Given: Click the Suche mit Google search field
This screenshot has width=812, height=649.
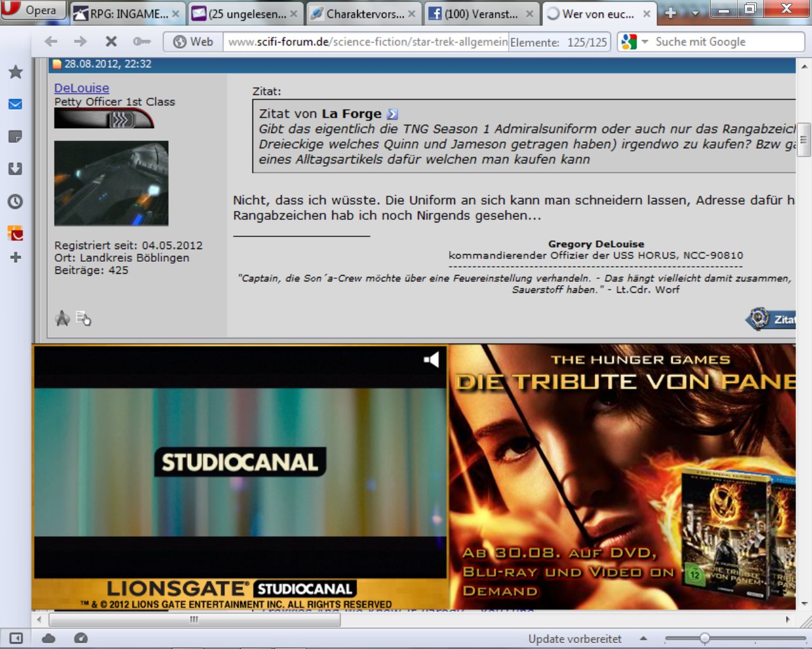Looking at the screenshot, I should coord(724,42).
